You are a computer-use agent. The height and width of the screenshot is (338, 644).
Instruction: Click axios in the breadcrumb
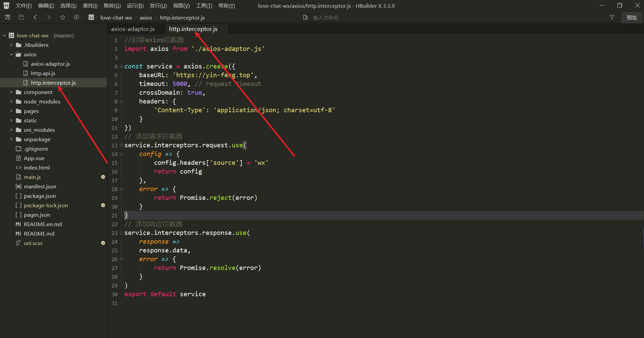pos(146,18)
